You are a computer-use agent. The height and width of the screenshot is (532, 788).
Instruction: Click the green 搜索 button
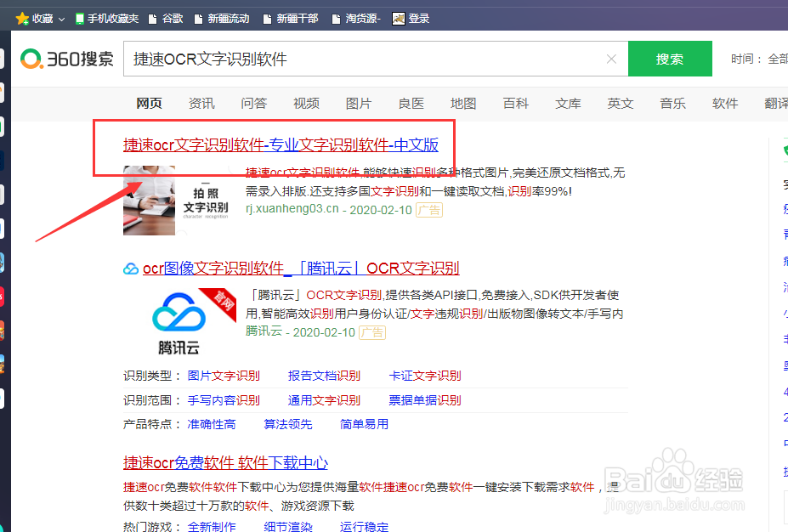click(x=670, y=59)
